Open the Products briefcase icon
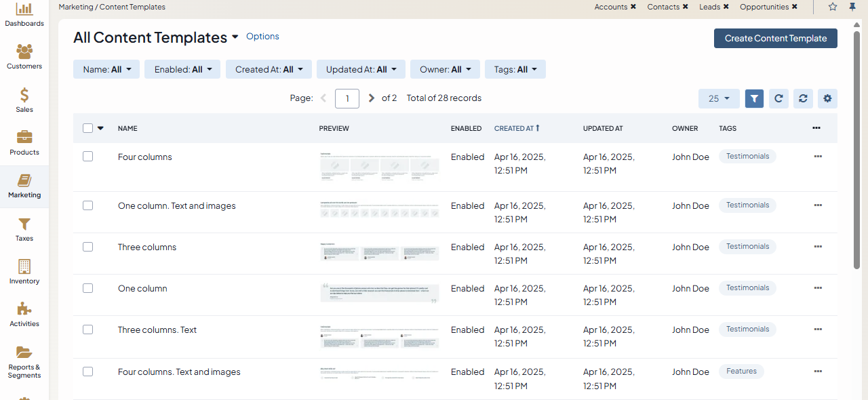The image size is (868, 400). tap(24, 138)
